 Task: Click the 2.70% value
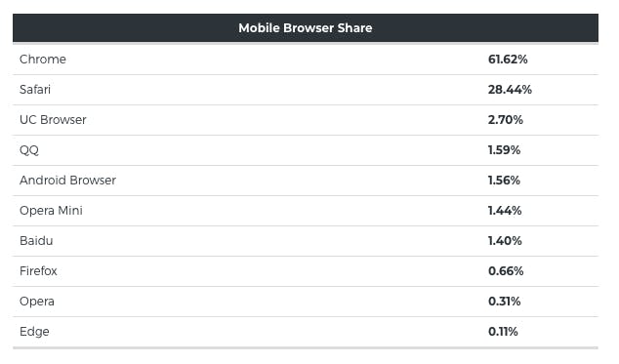506,120
